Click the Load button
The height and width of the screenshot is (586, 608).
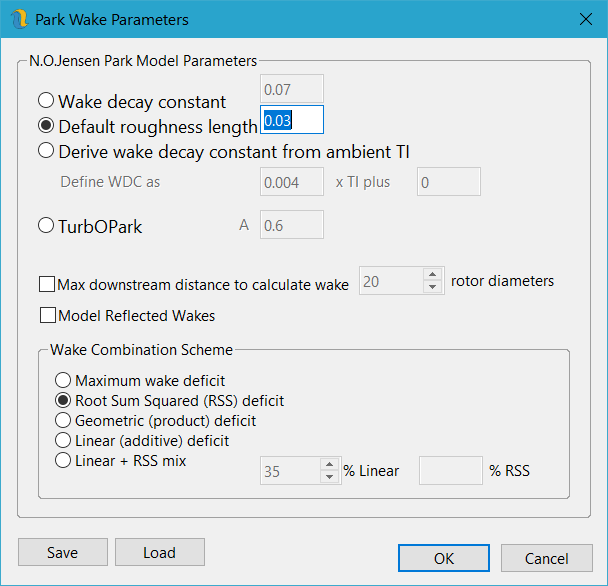pyautogui.click(x=159, y=552)
